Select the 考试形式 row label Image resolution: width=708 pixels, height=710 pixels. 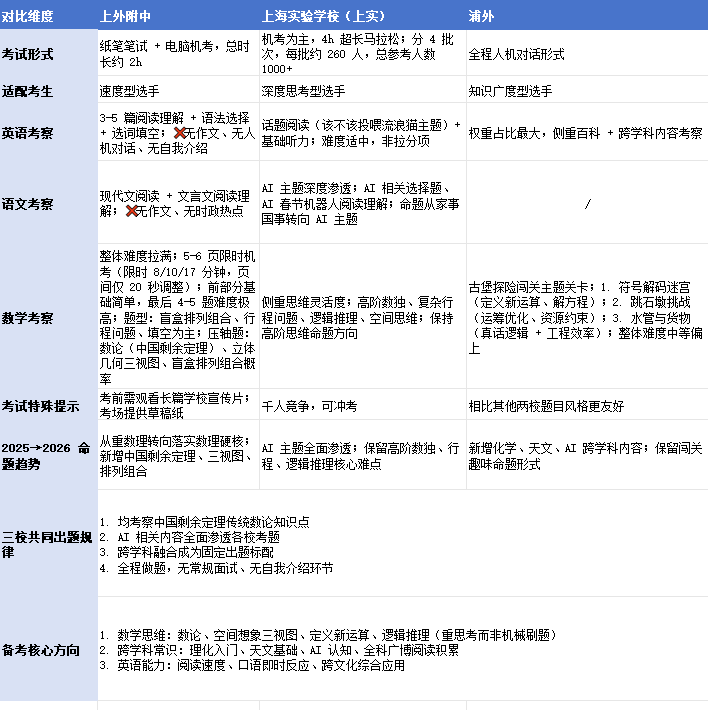coord(48,53)
